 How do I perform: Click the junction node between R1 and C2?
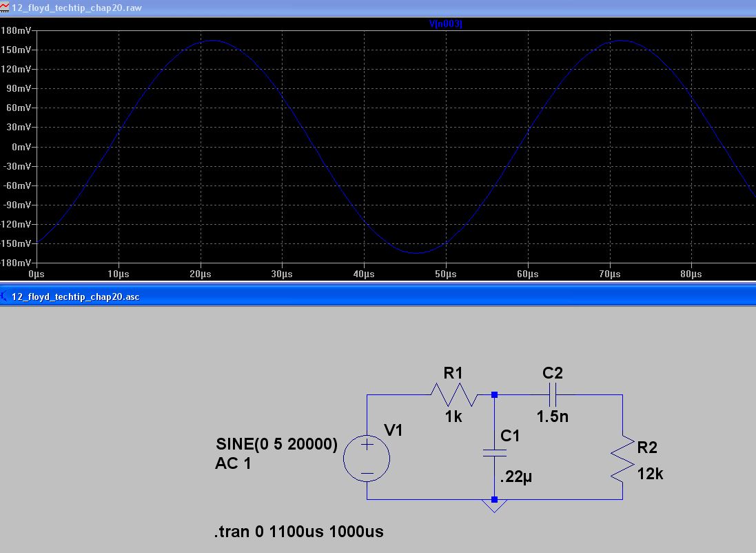[494, 394]
